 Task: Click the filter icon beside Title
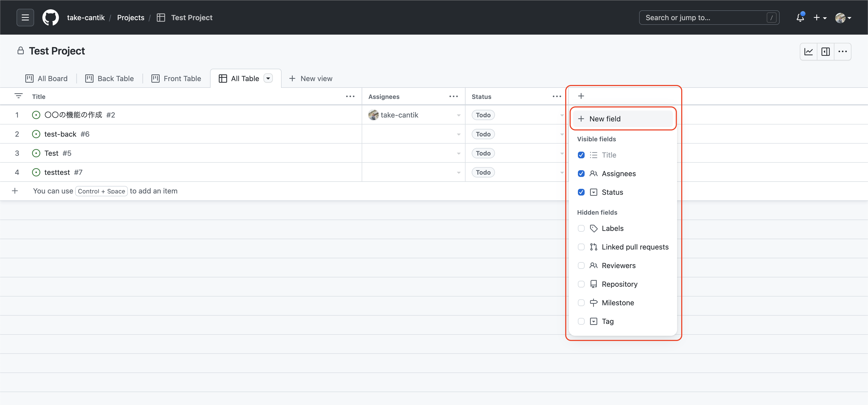coord(19,96)
